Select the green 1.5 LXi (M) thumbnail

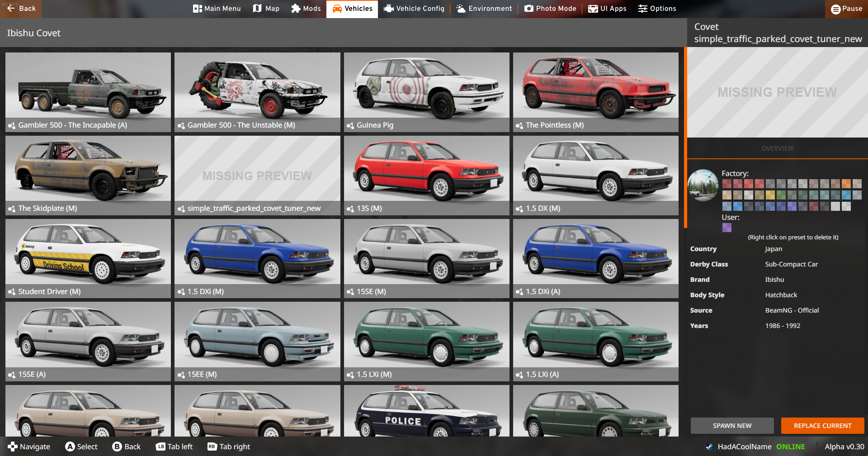tap(427, 342)
